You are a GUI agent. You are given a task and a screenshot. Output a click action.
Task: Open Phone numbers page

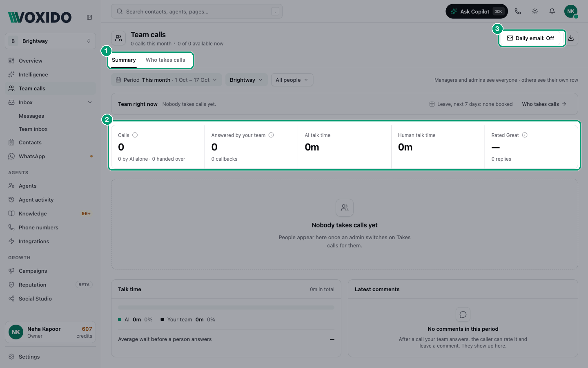(51, 227)
